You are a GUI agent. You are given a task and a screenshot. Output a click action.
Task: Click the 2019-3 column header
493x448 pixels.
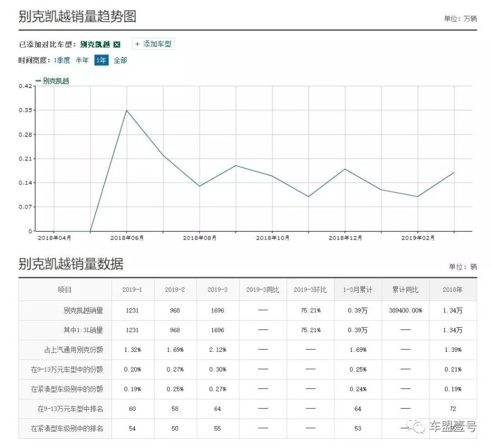click(x=217, y=289)
